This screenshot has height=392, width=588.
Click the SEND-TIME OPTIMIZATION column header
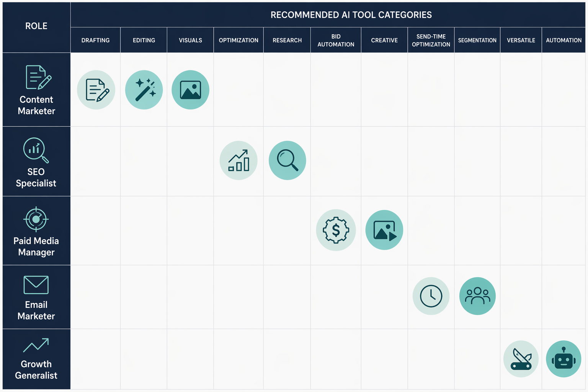pos(431,40)
